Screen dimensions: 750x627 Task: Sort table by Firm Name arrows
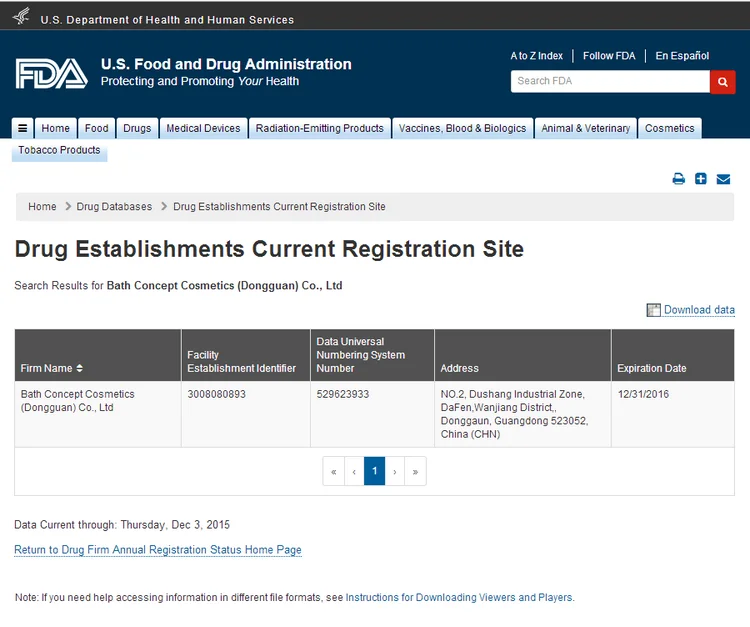(80, 369)
